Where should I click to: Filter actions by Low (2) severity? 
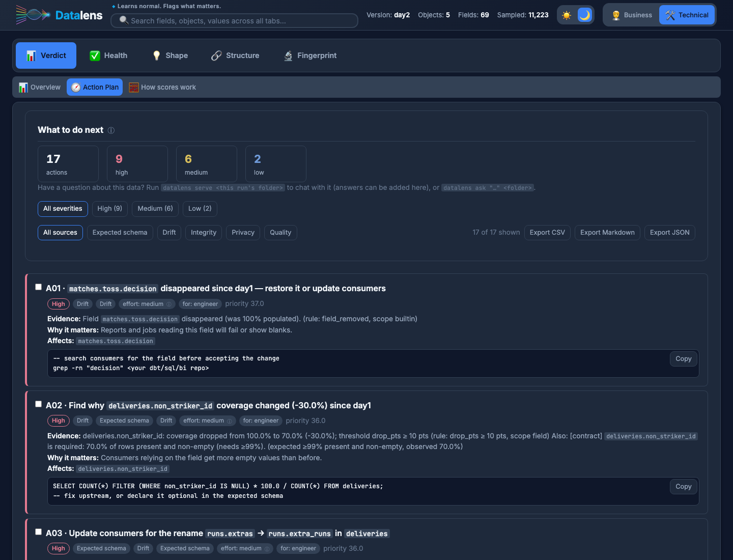pos(200,209)
